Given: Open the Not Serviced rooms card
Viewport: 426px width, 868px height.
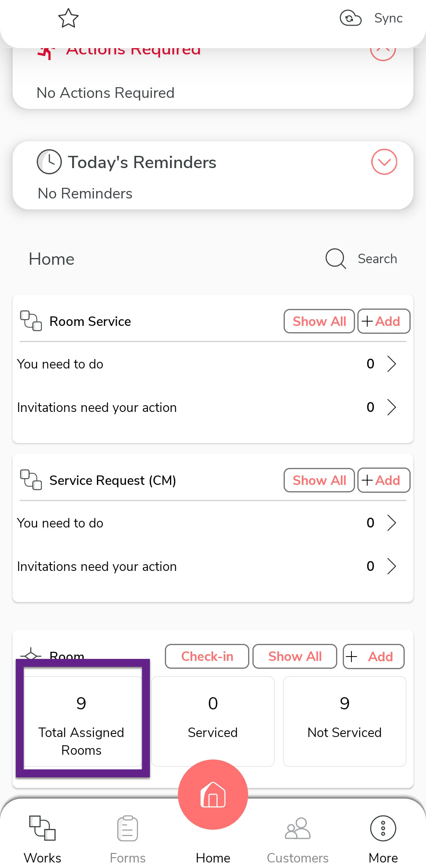Looking at the screenshot, I should [344, 721].
